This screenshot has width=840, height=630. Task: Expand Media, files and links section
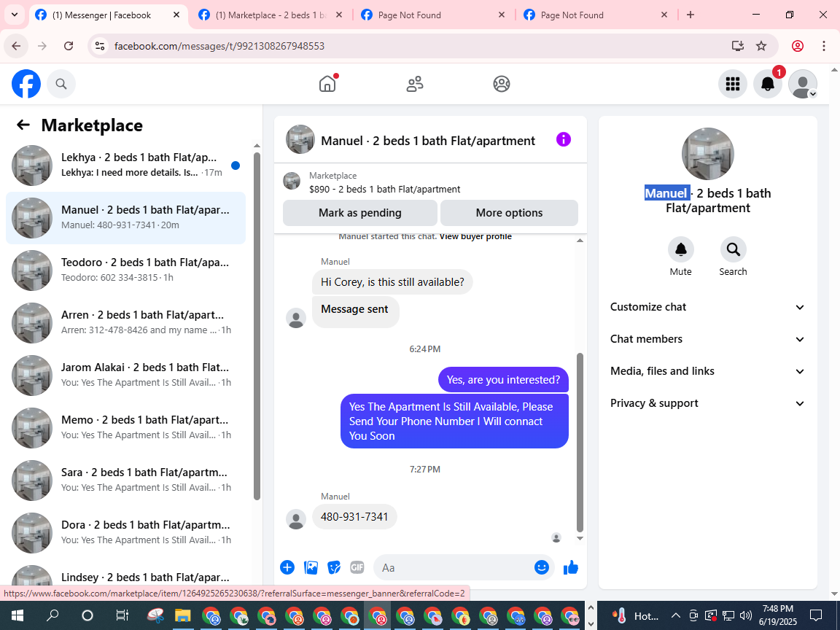[708, 371]
